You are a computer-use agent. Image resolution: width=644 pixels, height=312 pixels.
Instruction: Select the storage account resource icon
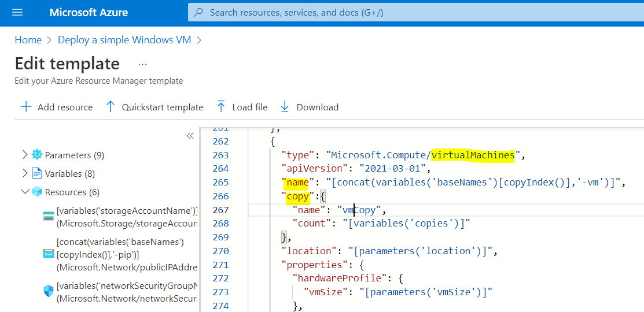click(x=49, y=217)
